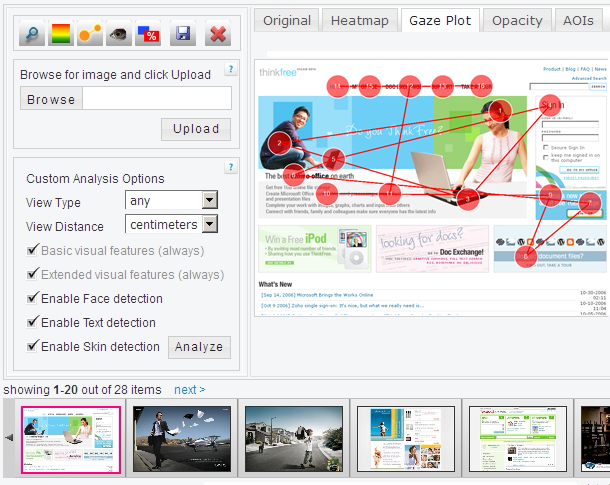Click the eye opacity icon in toolbar
The image size is (610, 485).
[118, 34]
